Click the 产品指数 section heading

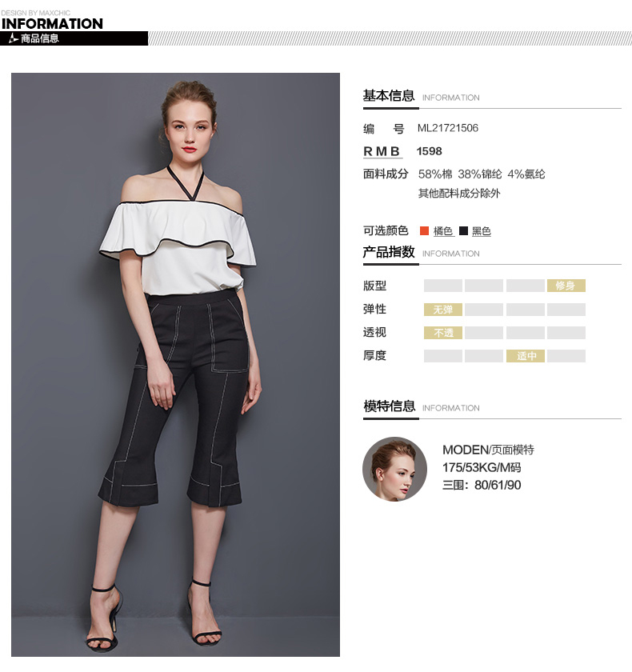tap(389, 251)
